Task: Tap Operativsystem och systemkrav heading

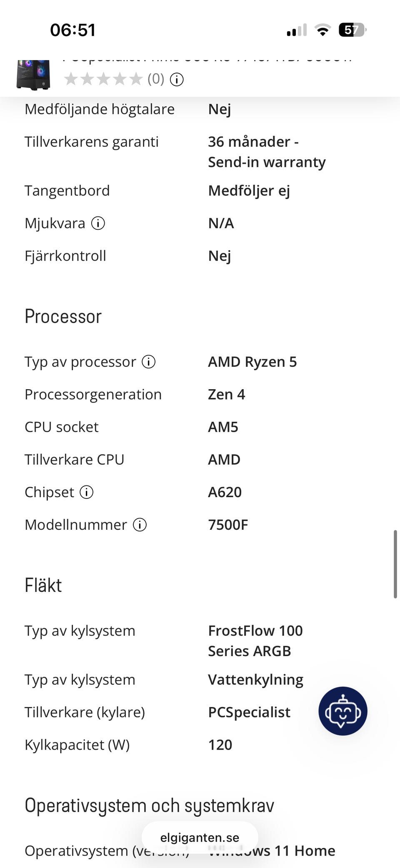Action: click(150, 805)
